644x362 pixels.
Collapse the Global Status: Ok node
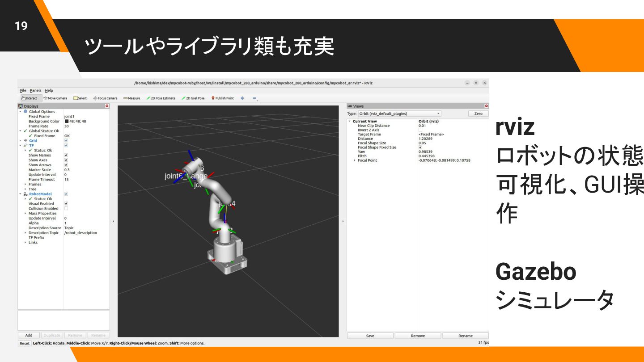point(20,131)
